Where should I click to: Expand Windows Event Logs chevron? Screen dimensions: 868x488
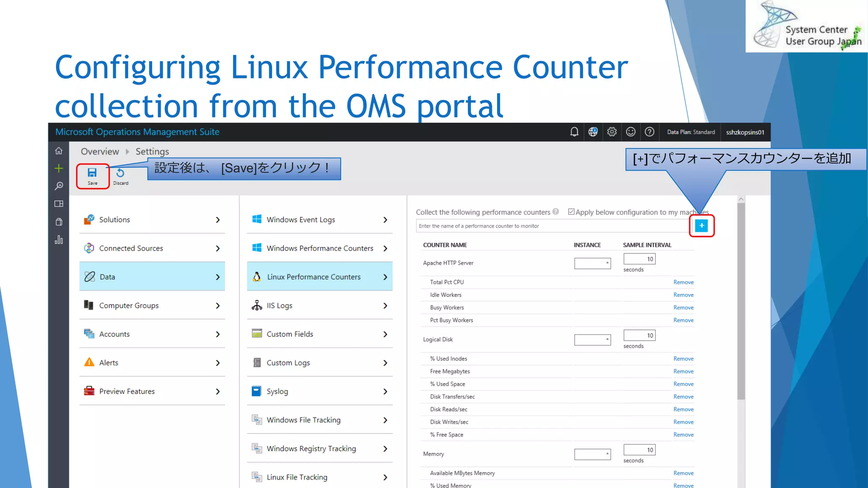click(385, 220)
